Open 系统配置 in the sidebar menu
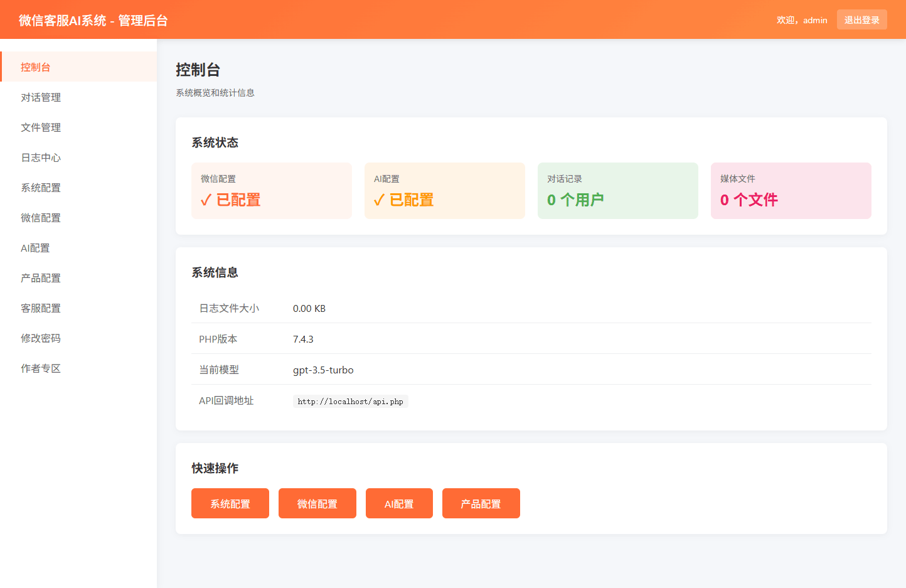This screenshot has width=906, height=588. point(41,188)
